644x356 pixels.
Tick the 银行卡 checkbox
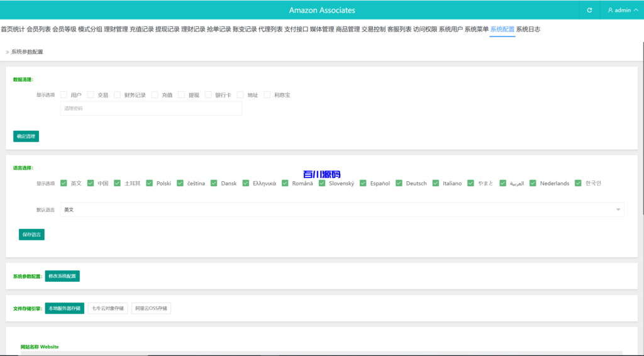[x=209, y=95]
